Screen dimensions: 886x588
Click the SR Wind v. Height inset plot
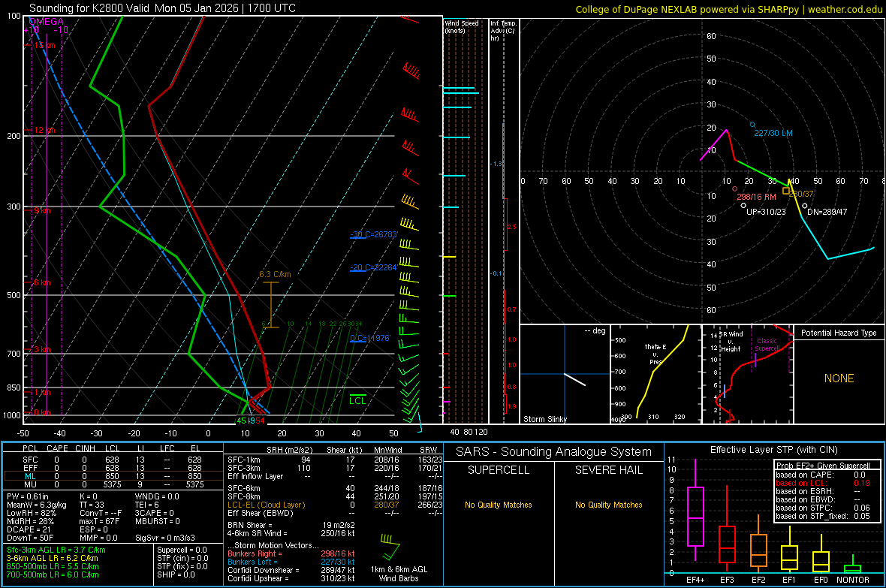coord(747,374)
